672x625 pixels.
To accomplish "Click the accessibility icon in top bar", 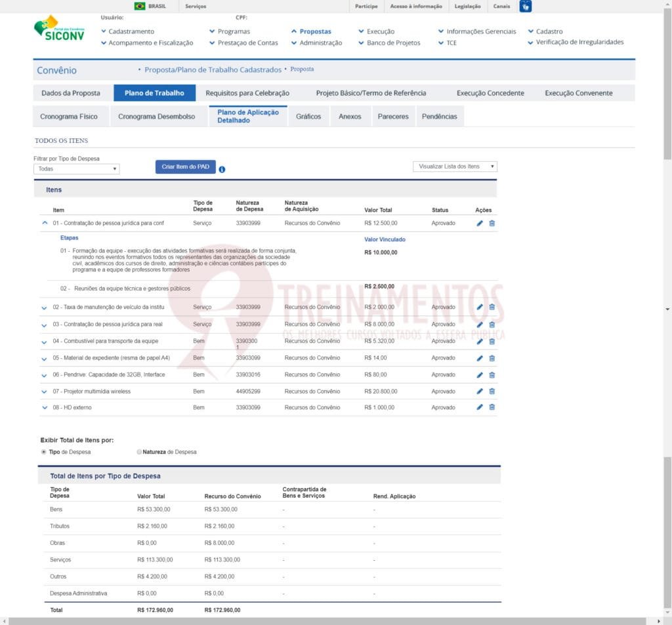I will [525, 7].
